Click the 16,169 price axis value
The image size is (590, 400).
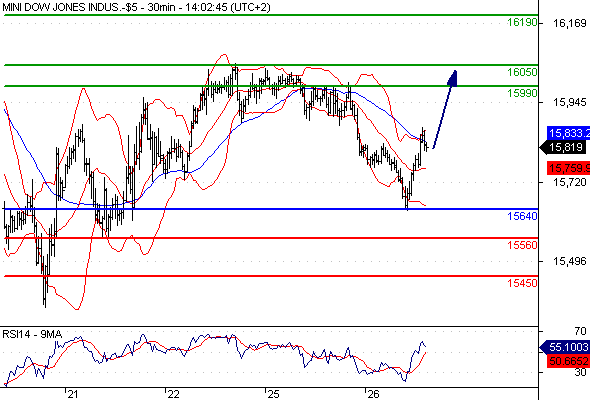point(570,23)
